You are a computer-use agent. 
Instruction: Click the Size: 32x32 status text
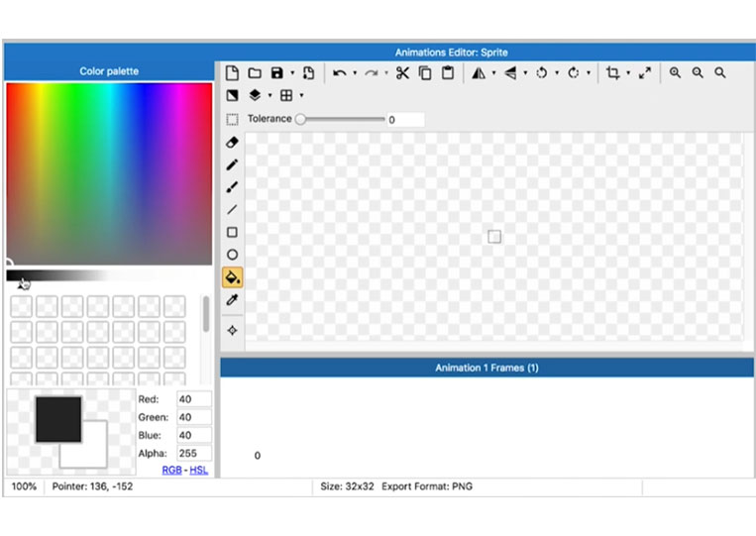pos(347,486)
